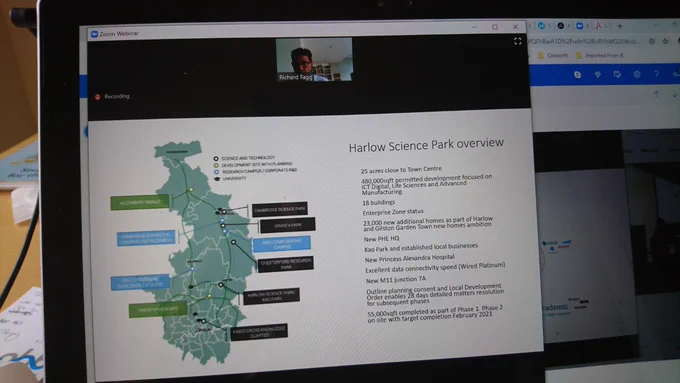Bookmark this page with the star icon

[x=665, y=41]
